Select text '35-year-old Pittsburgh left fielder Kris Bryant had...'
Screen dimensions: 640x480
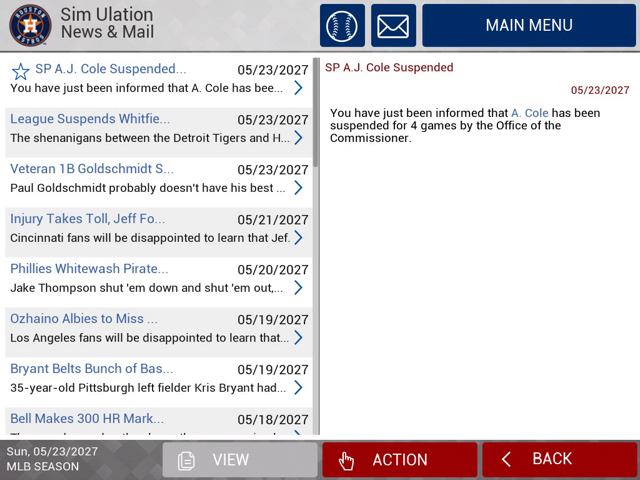tap(148, 388)
